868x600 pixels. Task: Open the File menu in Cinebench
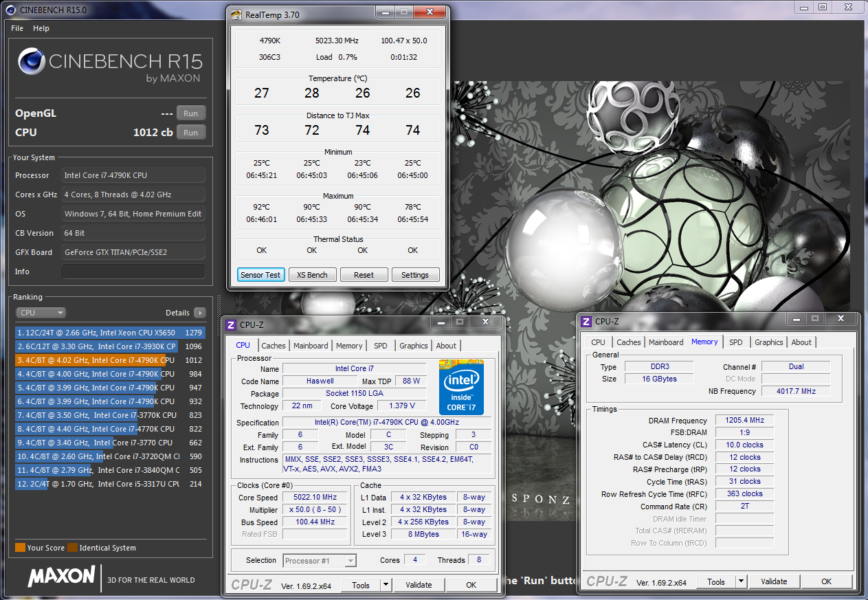pos(17,28)
